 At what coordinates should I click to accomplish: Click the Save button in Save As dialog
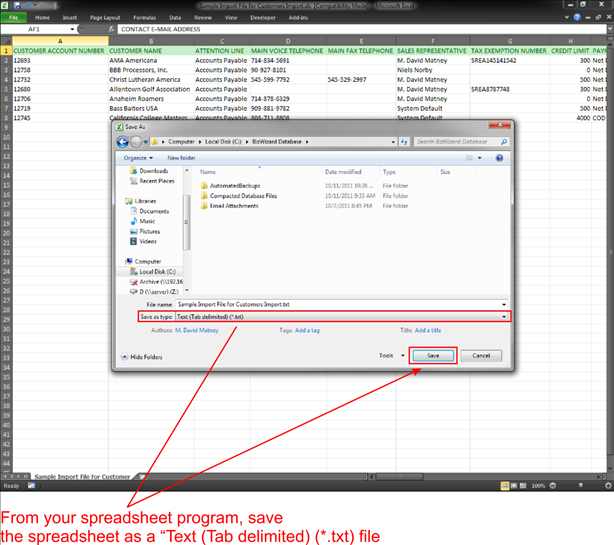(x=433, y=356)
